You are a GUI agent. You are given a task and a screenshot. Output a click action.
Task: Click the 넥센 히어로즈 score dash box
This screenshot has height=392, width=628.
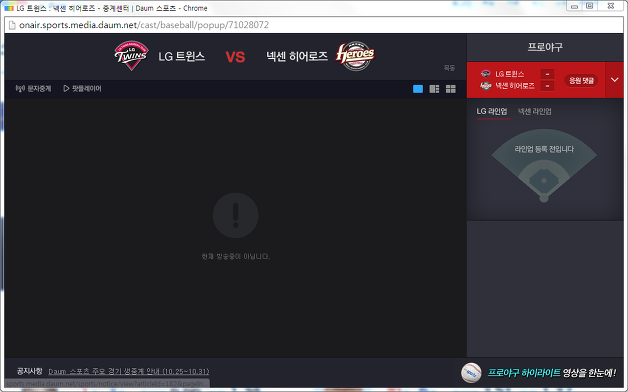547,86
